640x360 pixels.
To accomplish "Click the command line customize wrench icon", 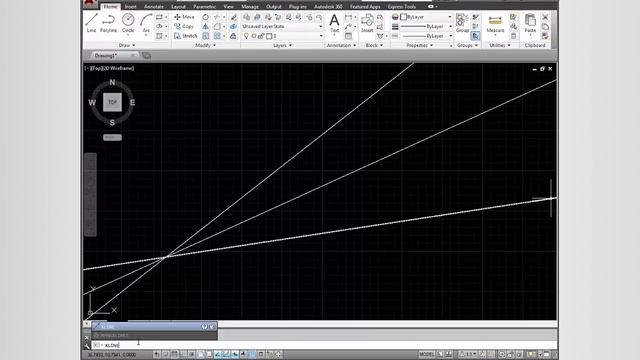I will [87, 345].
